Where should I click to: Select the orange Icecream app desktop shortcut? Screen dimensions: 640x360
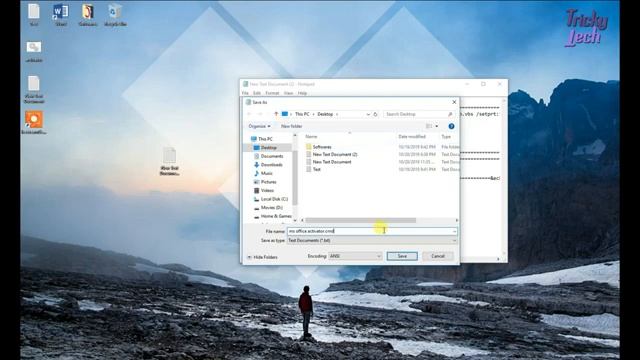[34, 123]
